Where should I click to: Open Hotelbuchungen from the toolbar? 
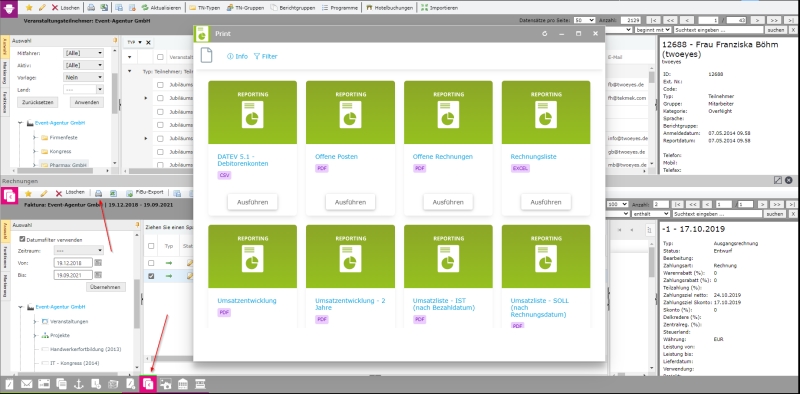(390, 8)
